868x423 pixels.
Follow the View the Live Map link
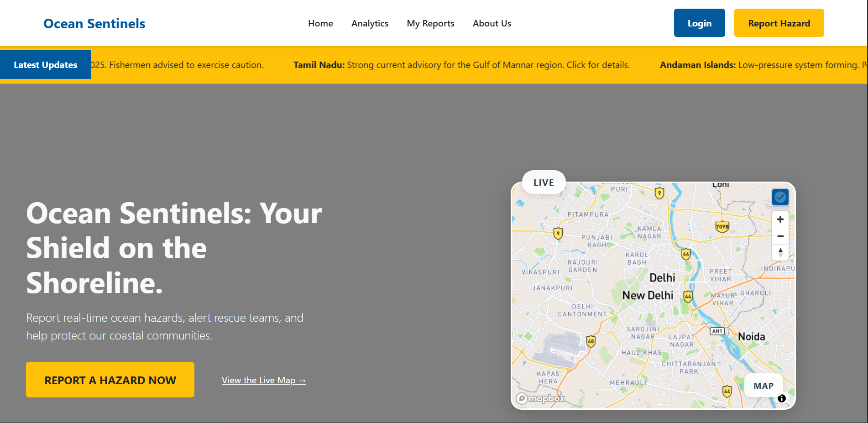point(263,380)
